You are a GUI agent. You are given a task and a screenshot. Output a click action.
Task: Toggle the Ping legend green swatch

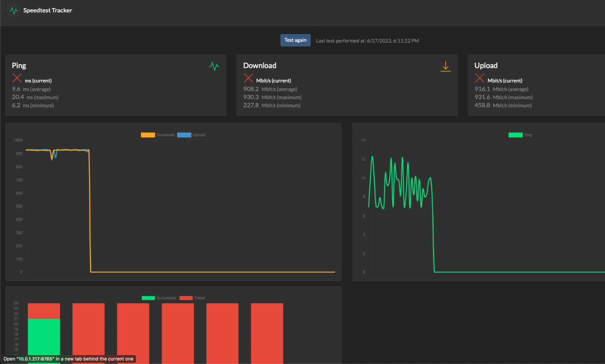pyautogui.click(x=516, y=135)
